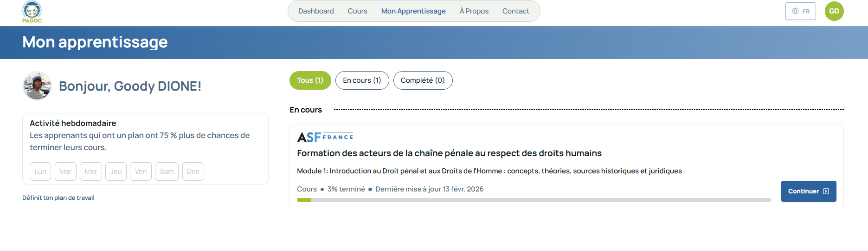Navigate to the Contact page
Viewport: 868px width, 251px height.
click(x=515, y=11)
